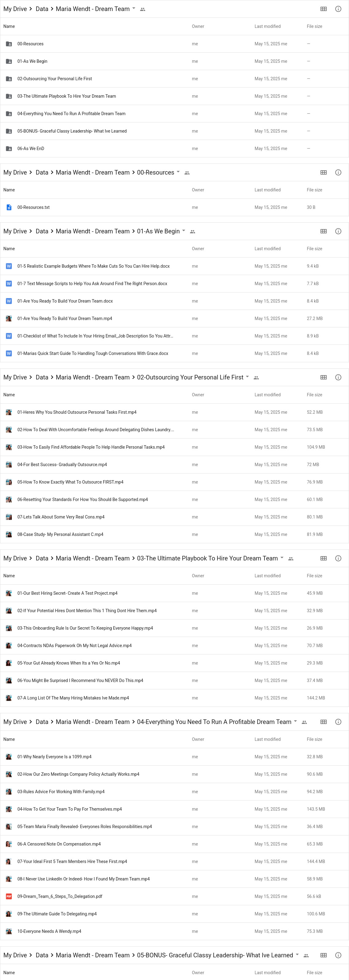Click video thumbnail of 05-How To Know Exactly What To Outsource
This screenshot has height=980, width=349.
pyautogui.click(x=9, y=482)
